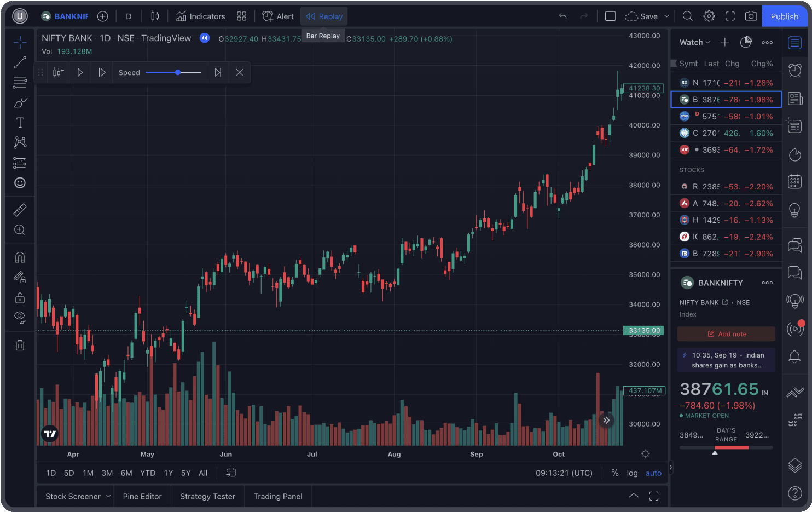Open BANKNIFTY details more options

pos(767,283)
